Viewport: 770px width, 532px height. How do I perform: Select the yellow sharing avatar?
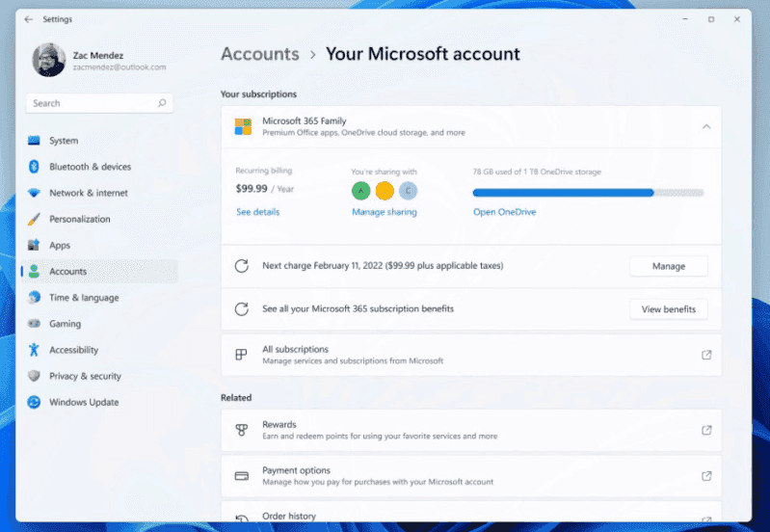(x=385, y=191)
